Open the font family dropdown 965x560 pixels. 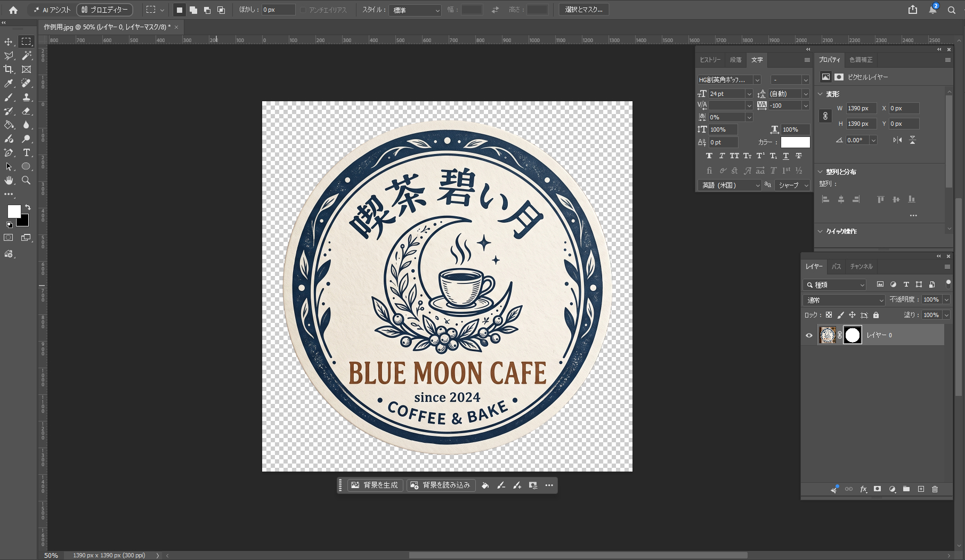(729, 80)
